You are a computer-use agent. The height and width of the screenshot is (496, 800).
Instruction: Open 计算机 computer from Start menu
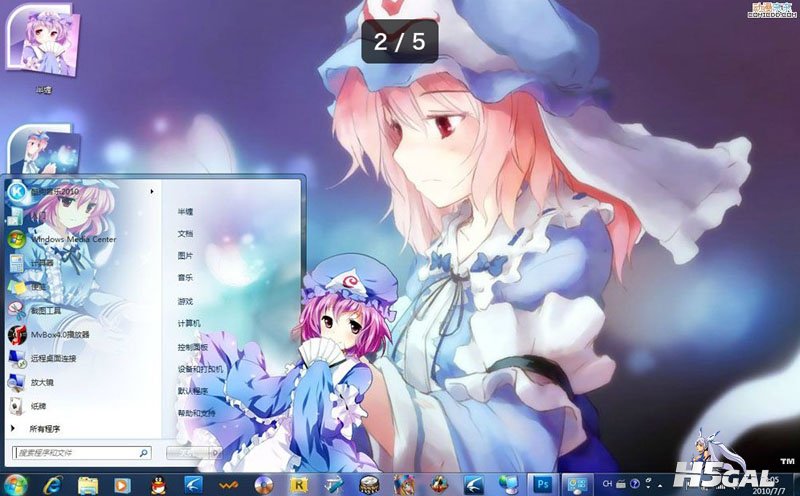(189, 324)
